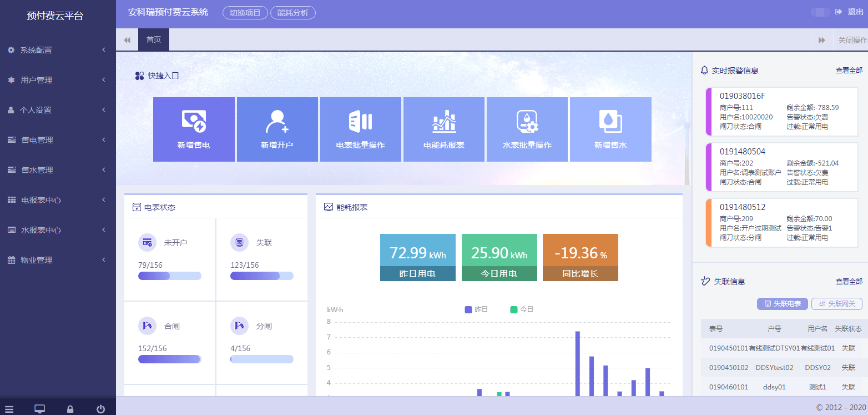Click the 失联 status icon
This screenshot has width=868, height=415.
click(239, 243)
